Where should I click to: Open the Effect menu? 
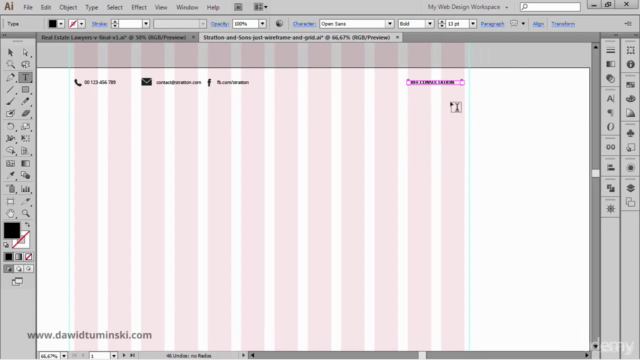[139, 7]
